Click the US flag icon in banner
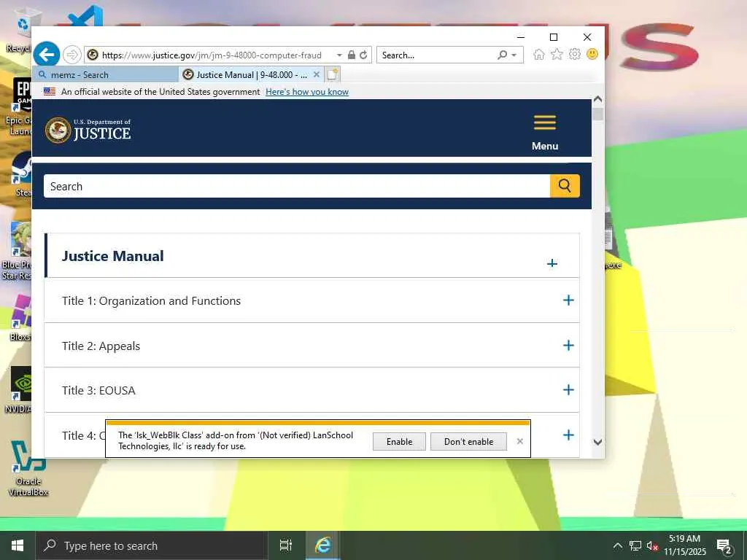This screenshot has height=560, width=747. click(x=50, y=91)
